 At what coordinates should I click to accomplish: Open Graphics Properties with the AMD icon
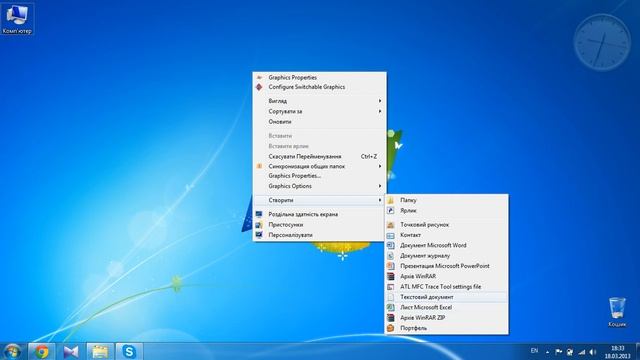pyautogui.click(x=319, y=77)
